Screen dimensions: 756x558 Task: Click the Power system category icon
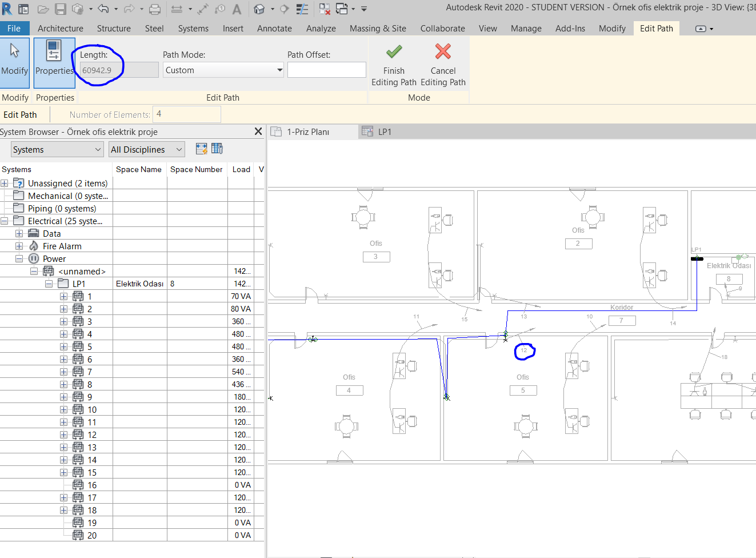[34, 258]
